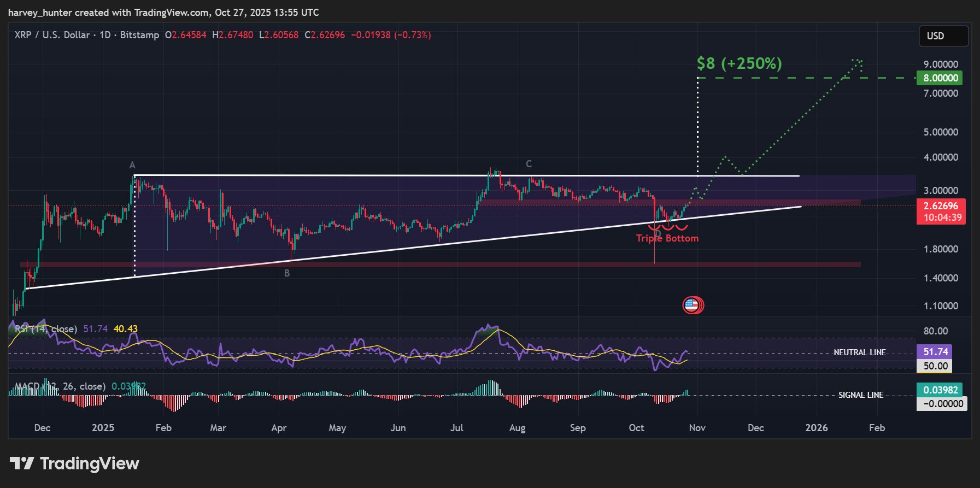The width and height of the screenshot is (980, 488).
Task: Click the purple 51.74 RSI value label
Action: pyautogui.click(x=935, y=352)
